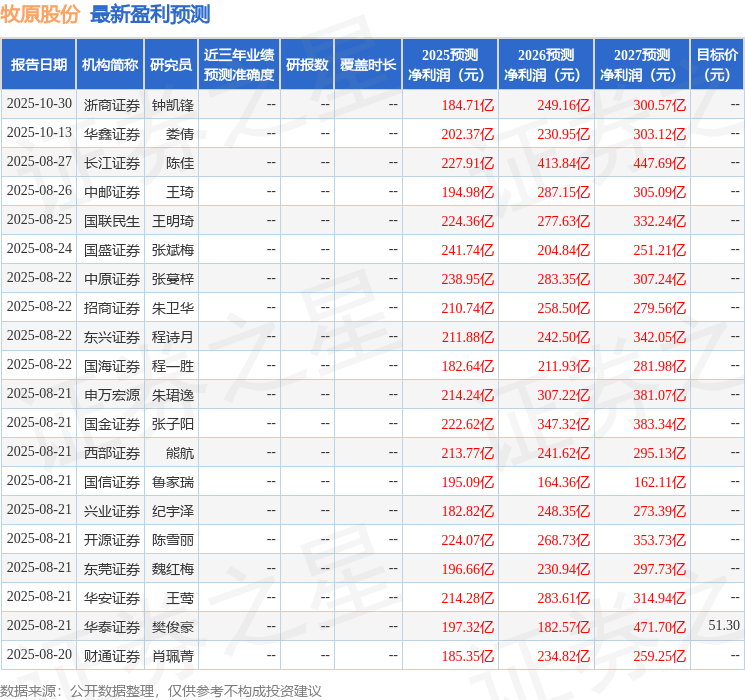The width and height of the screenshot is (745, 700).
Task: Select the 长江证券 institution cell
Action: point(112,163)
